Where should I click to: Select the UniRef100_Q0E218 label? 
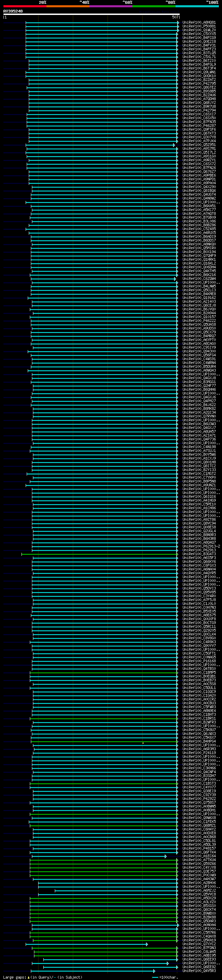click(199, 41)
